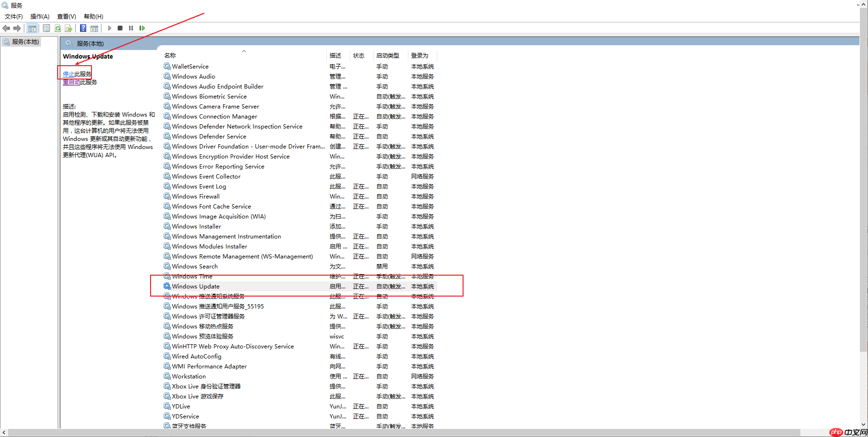Click the gear icon beside WalletService
Screen dimensions: 868x437
(167, 66)
